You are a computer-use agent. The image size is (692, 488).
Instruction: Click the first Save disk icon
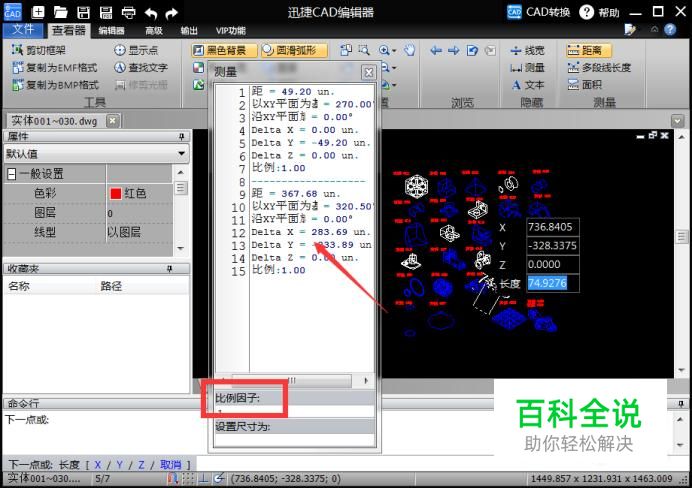[83, 12]
